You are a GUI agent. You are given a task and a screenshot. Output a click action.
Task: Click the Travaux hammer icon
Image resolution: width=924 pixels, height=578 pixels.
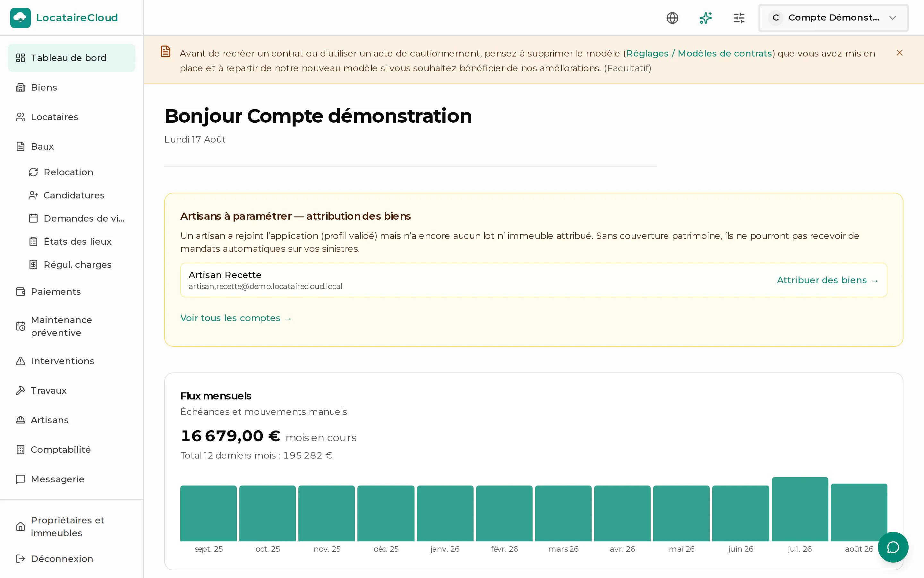coord(21,390)
